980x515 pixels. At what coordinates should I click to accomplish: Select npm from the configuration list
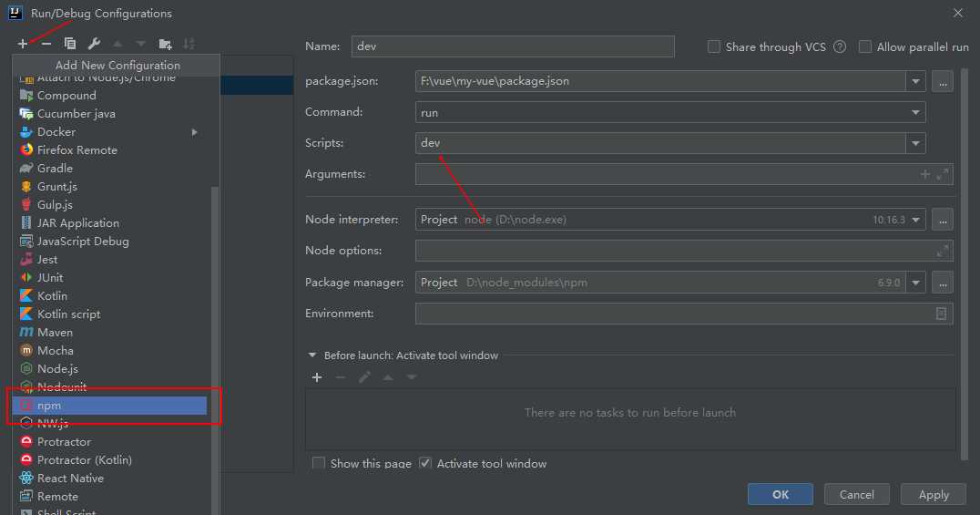point(109,406)
